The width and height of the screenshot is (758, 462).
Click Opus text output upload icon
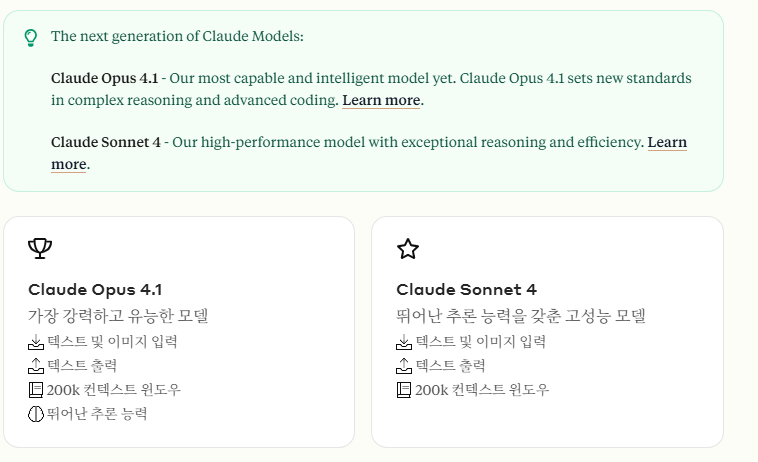click(37, 366)
